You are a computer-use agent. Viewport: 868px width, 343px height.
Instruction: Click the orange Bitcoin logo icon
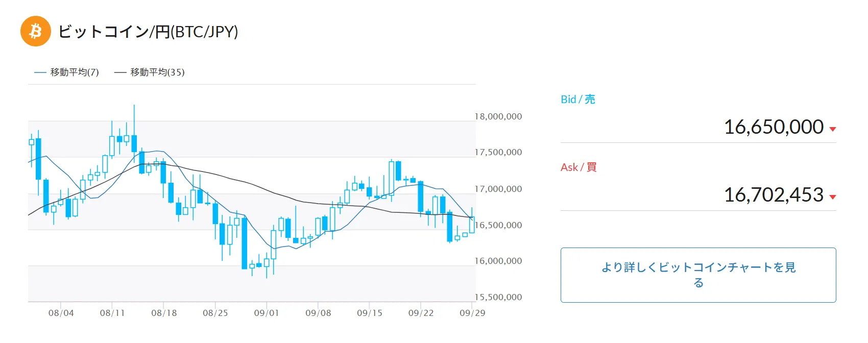tap(36, 31)
